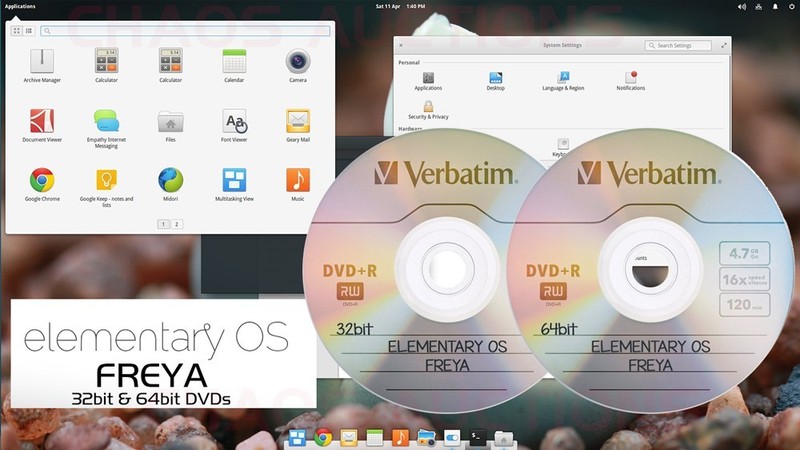Viewport: 800px width, 450px height.
Task: Open the network indicator in top panel
Action: coord(759,7)
